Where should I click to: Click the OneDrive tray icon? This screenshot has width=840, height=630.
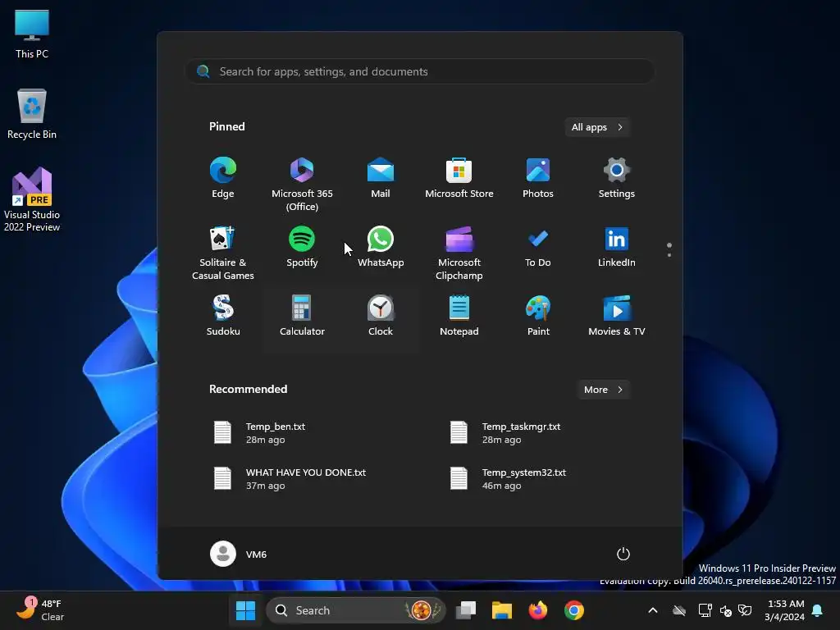(x=679, y=610)
